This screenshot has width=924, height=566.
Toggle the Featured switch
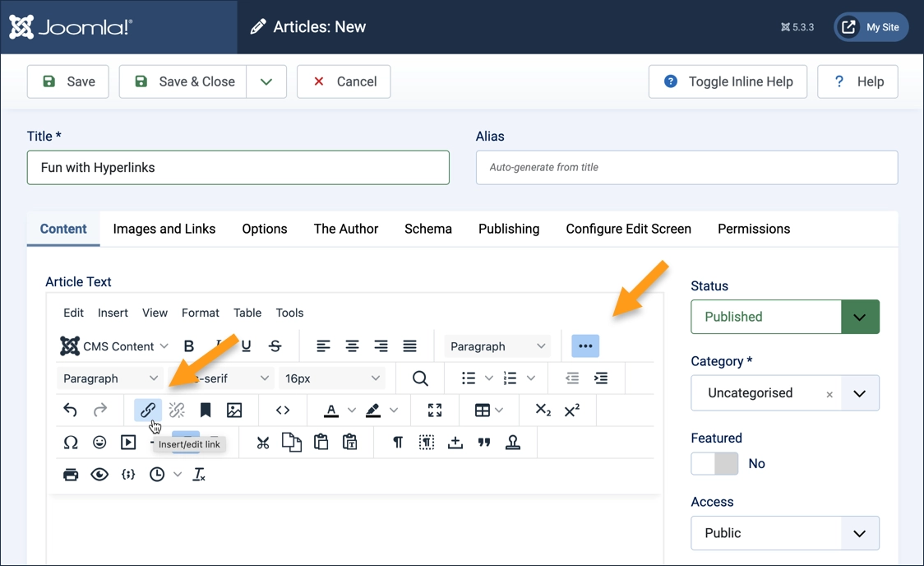pos(714,463)
